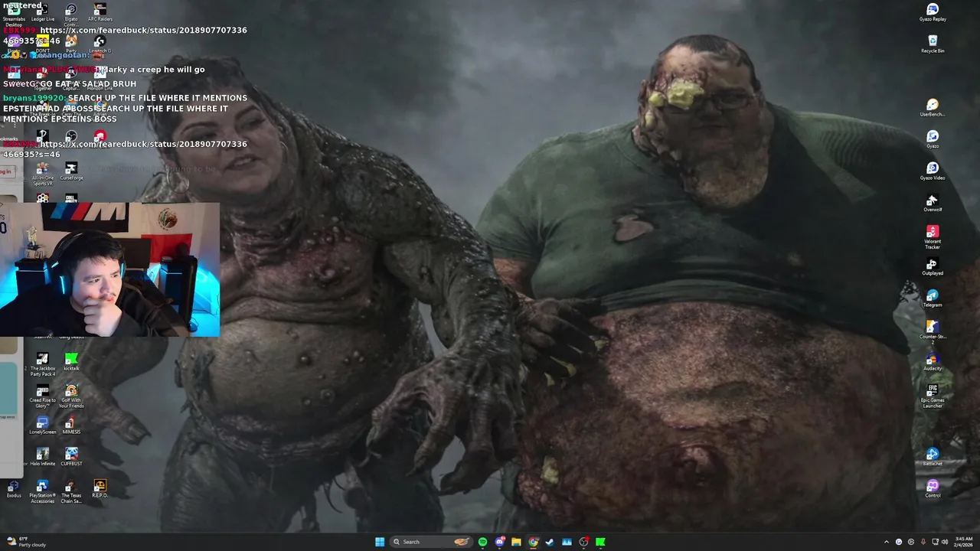The image size is (980, 551).
Task: Launch the MIMESIS desktop shortcut
Action: pyautogui.click(x=71, y=425)
